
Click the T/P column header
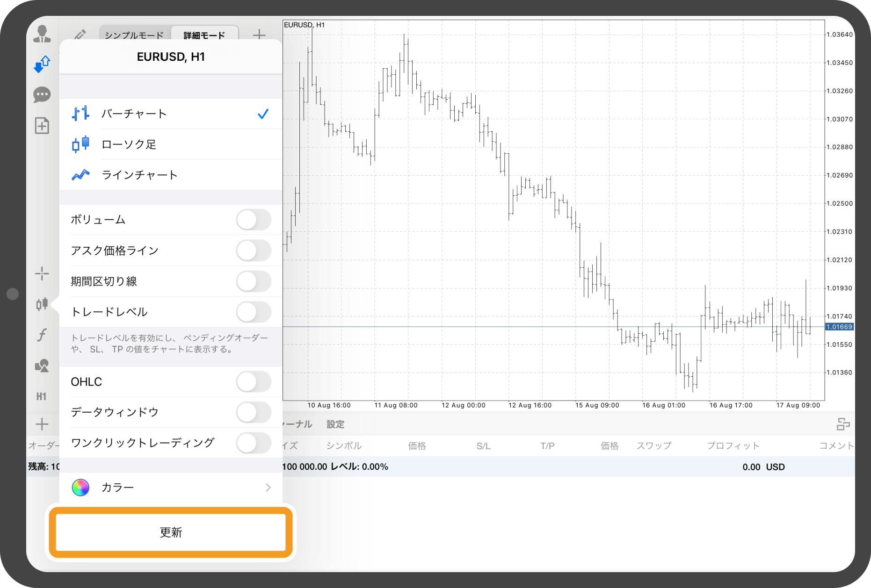pyautogui.click(x=547, y=446)
